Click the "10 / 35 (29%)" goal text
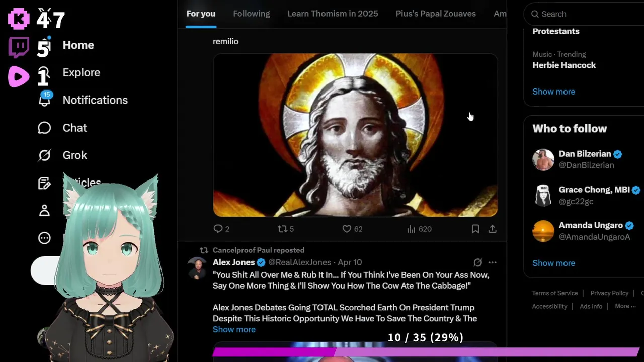The image size is (644, 362). pos(425,337)
